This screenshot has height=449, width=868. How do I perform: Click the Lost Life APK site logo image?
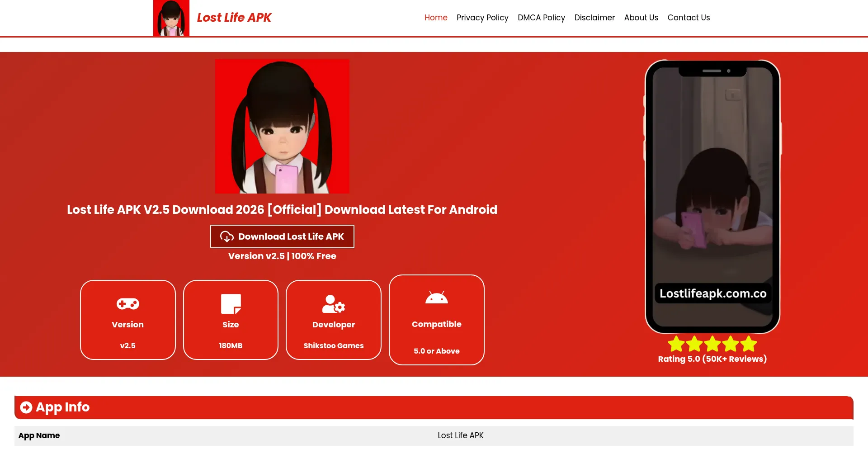point(171,18)
